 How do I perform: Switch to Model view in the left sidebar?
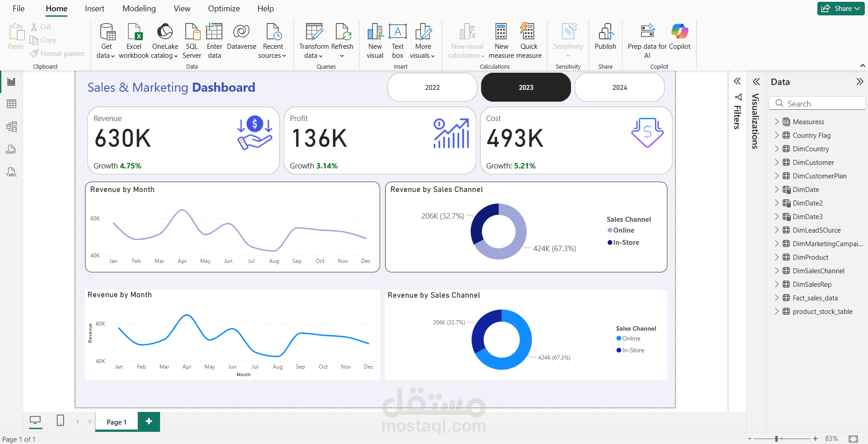[x=12, y=127]
